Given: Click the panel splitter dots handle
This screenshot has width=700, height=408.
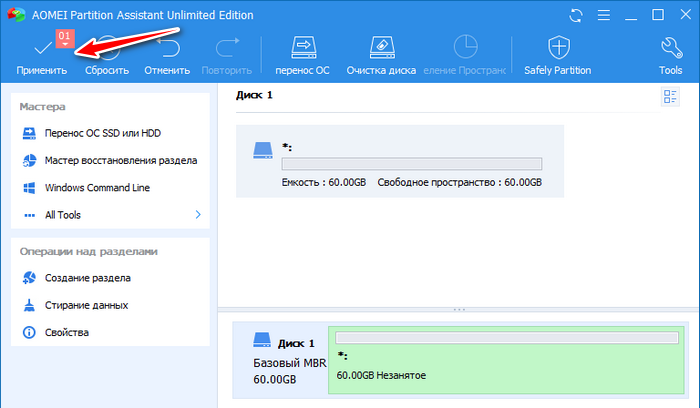Looking at the screenshot, I should (459, 309).
